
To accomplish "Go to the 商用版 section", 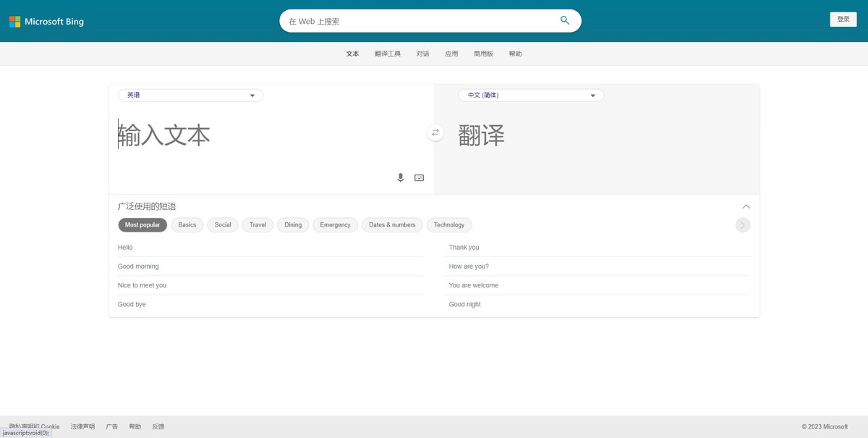I will coord(482,53).
